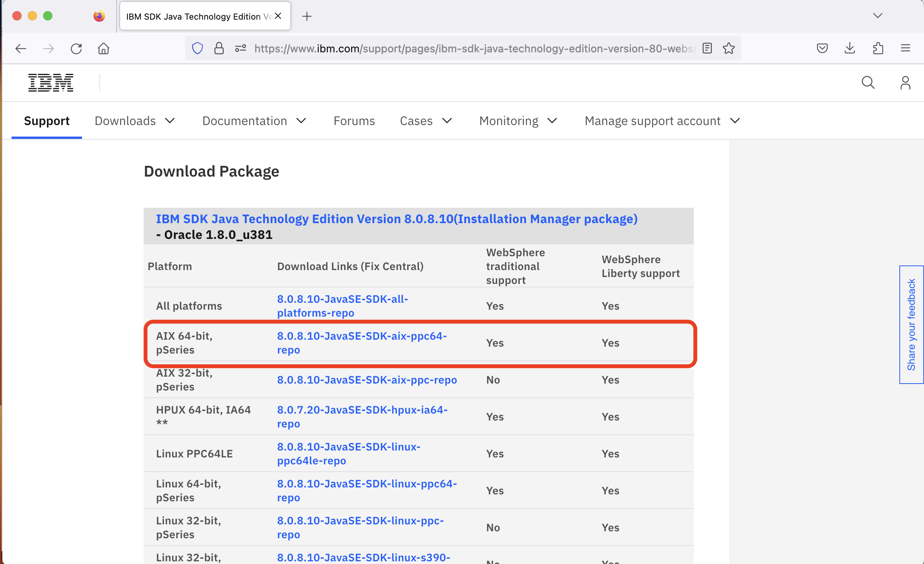Image resolution: width=924 pixels, height=564 pixels.
Task: Open the Firefox extensions puzzle icon
Action: tap(878, 48)
